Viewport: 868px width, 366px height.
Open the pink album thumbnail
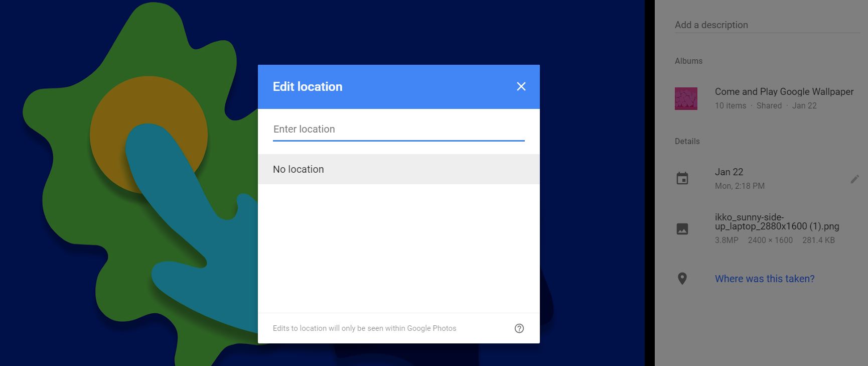[686, 98]
